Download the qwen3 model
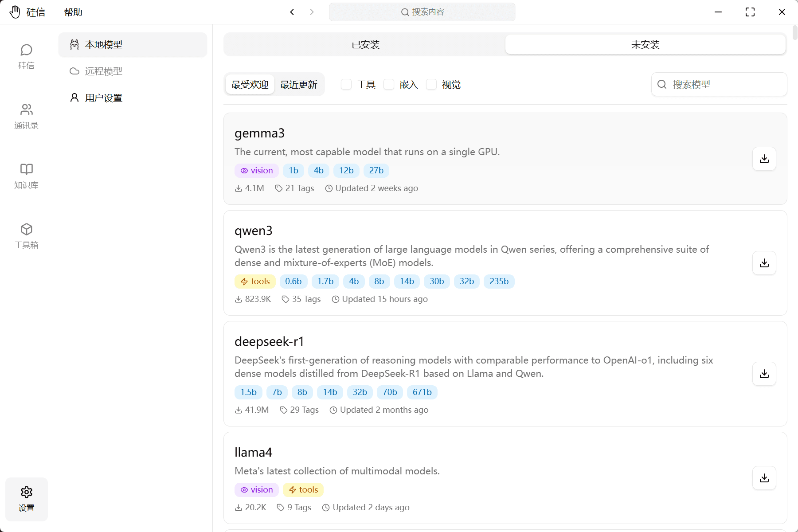 point(764,263)
